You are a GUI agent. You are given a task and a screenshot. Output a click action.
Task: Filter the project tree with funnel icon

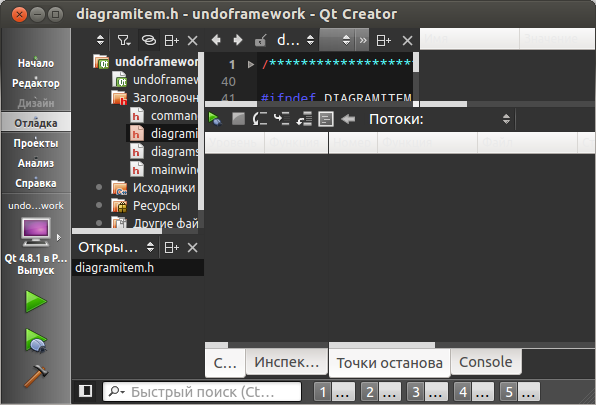tap(124, 40)
